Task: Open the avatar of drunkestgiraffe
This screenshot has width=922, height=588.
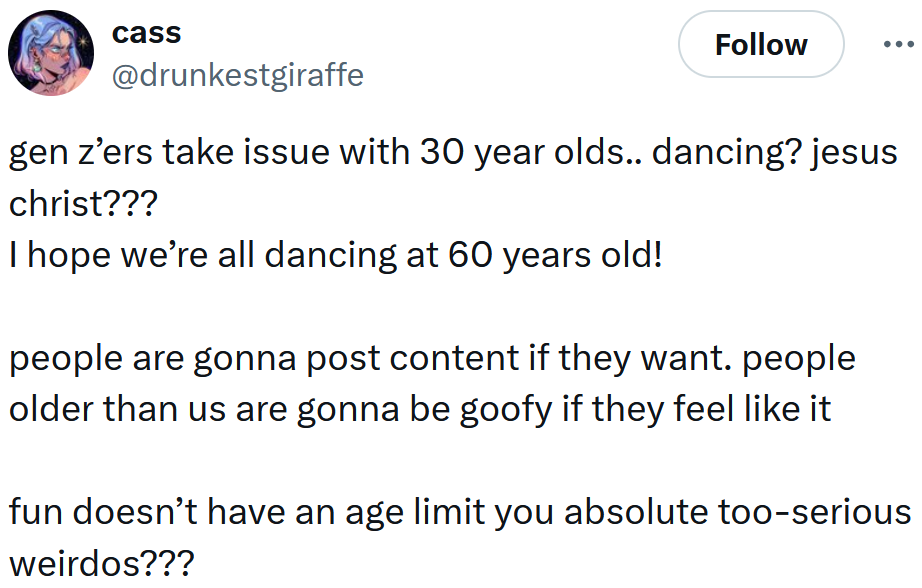Action: 50,52
